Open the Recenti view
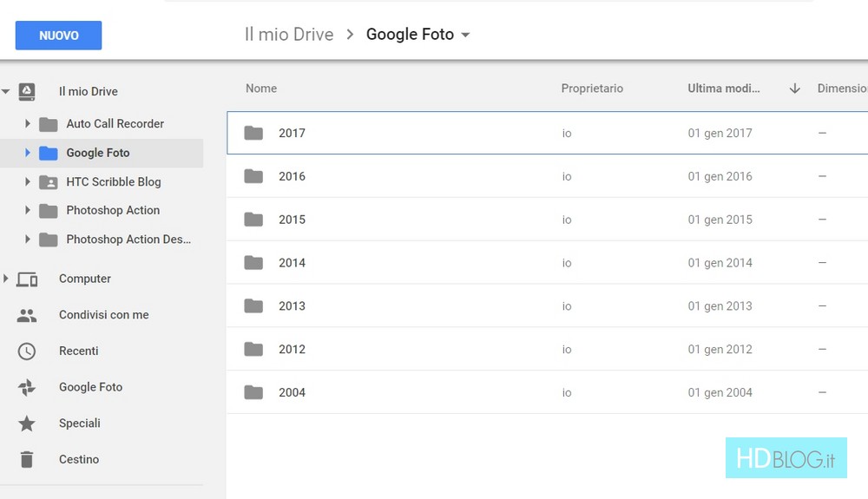The width and height of the screenshot is (868, 499). coord(79,351)
